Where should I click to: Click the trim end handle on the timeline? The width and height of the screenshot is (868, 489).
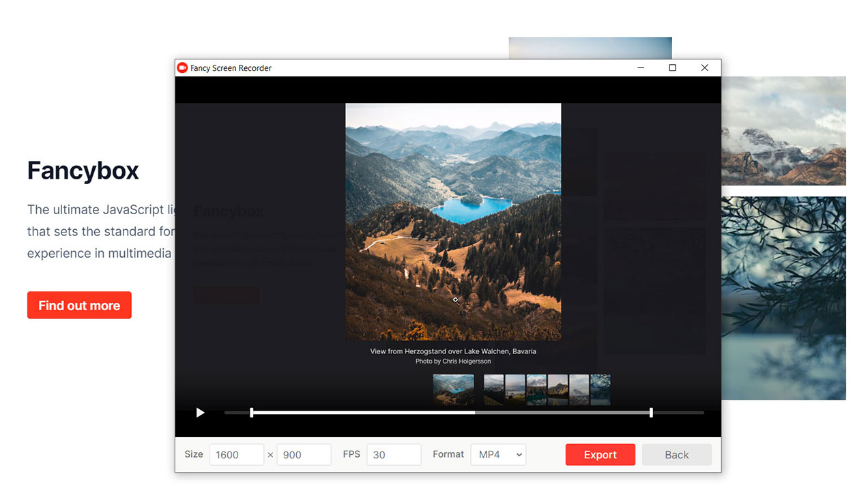coord(651,413)
